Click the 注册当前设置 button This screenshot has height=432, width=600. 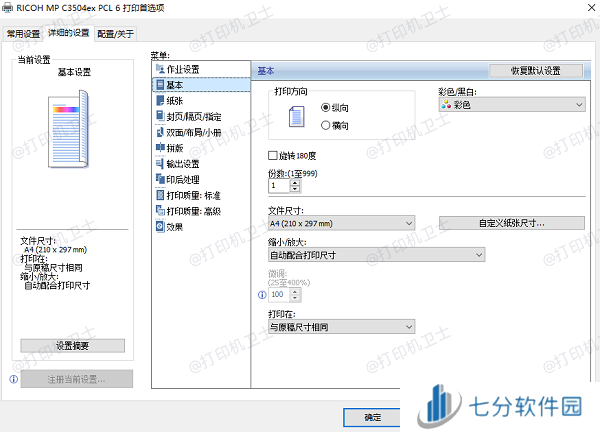coord(77,379)
